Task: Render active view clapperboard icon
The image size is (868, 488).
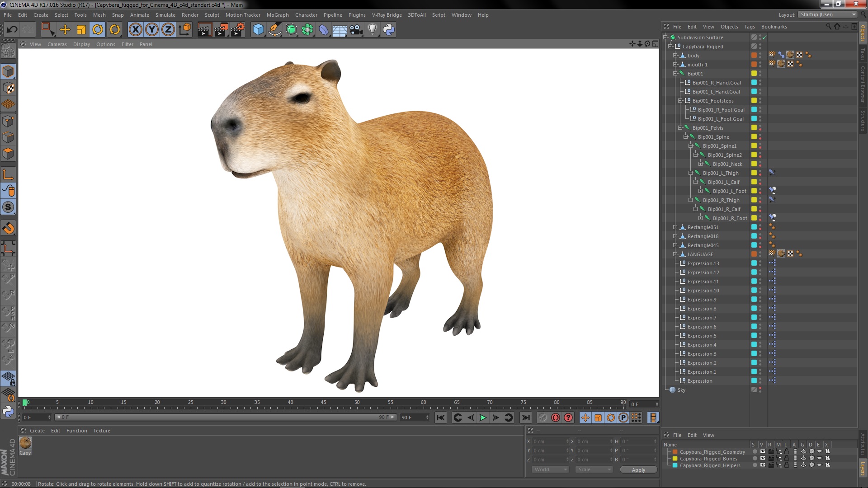Action: point(204,30)
